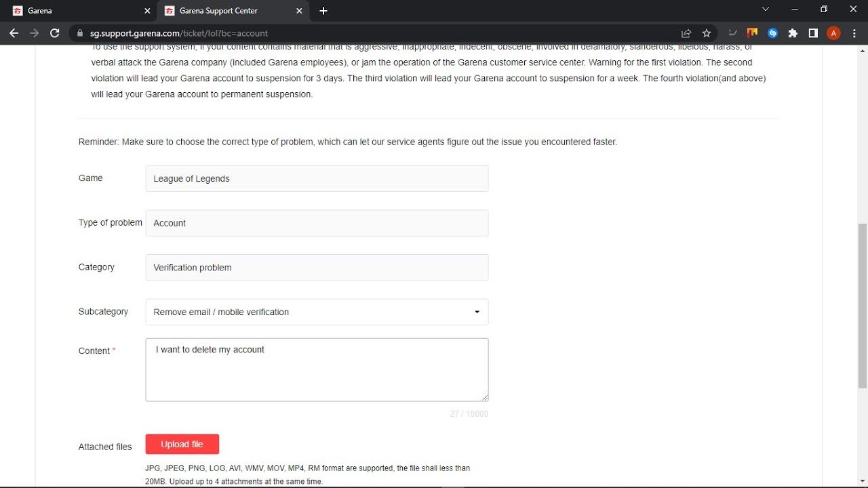Toggle the browser side panel icon
This screenshot has width=868, height=488.
[813, 33]
